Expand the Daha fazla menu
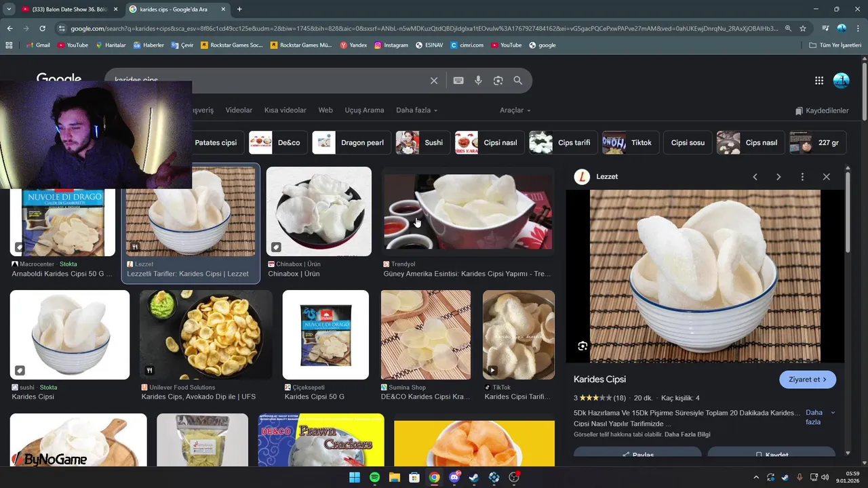The height and width of the screenshot is (488, 868). [416, 110]
